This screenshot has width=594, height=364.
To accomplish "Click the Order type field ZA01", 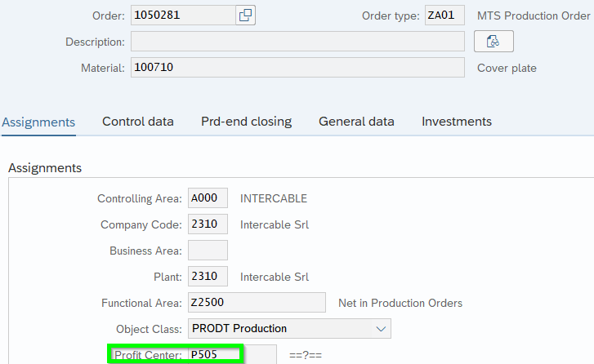I will point(444,16).
